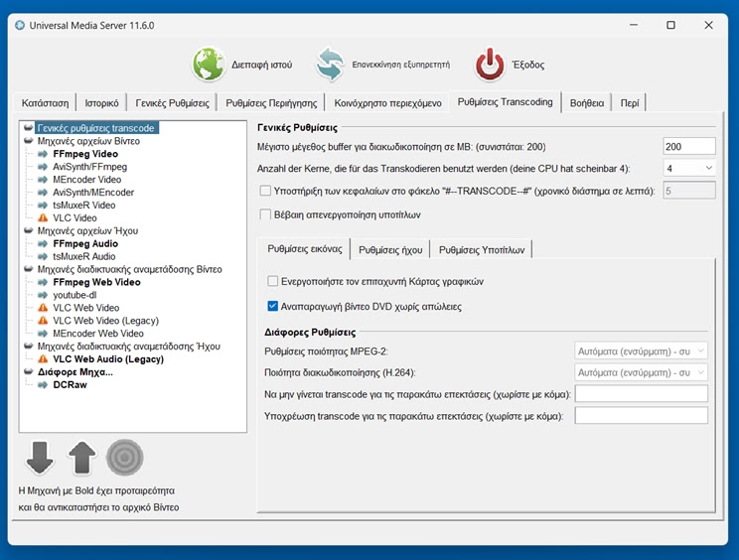Select youtube-dl engine text

tap(74, 295)
